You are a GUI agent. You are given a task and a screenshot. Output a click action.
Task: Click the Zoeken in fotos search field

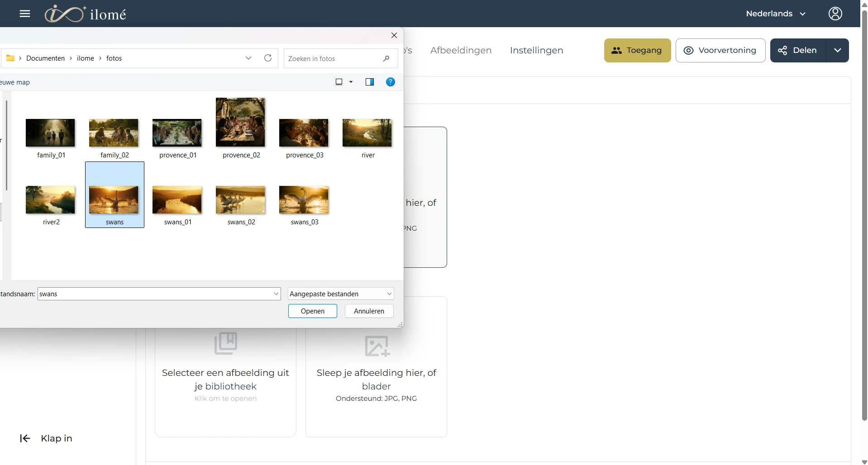click(340, 58)
